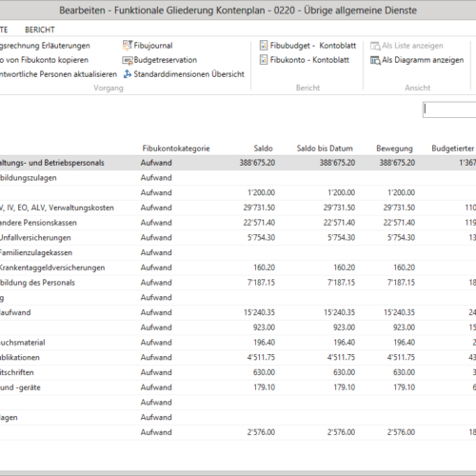Open the Fibujournal icon
The width and height of the screenshot is (476, 476).
pyautogui.click(x=128, y=46)
